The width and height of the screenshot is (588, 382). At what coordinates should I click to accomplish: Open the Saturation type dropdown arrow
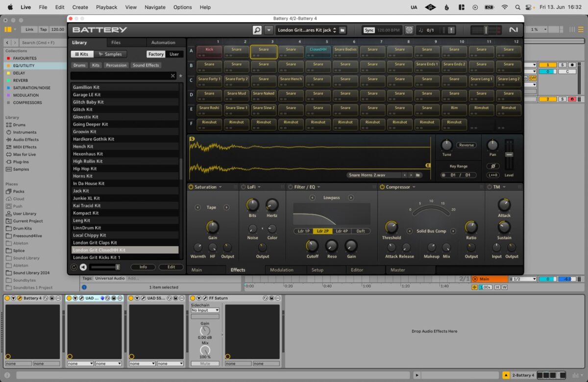point(220,187)
